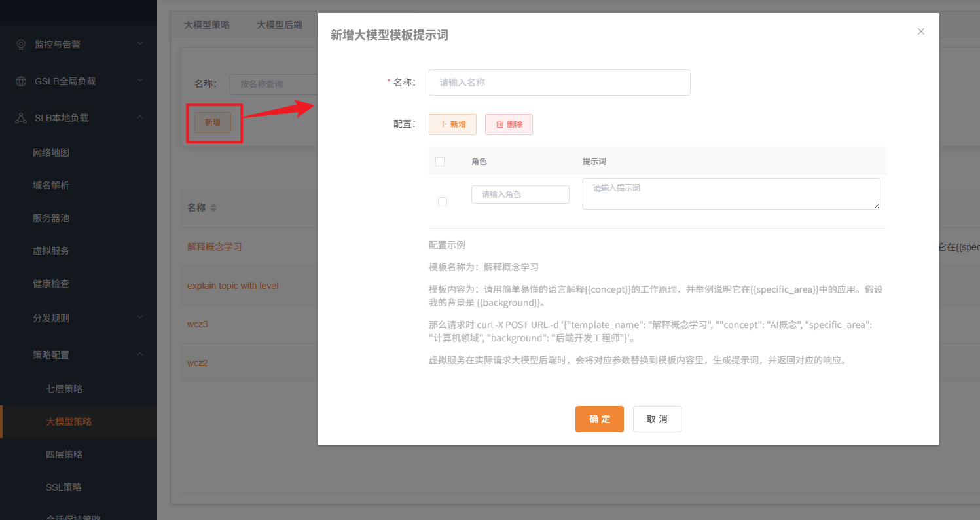Collapse the 策略配置 submenu chevron
Viewport: 980px width, 520px height.
[x=140, y=354]
